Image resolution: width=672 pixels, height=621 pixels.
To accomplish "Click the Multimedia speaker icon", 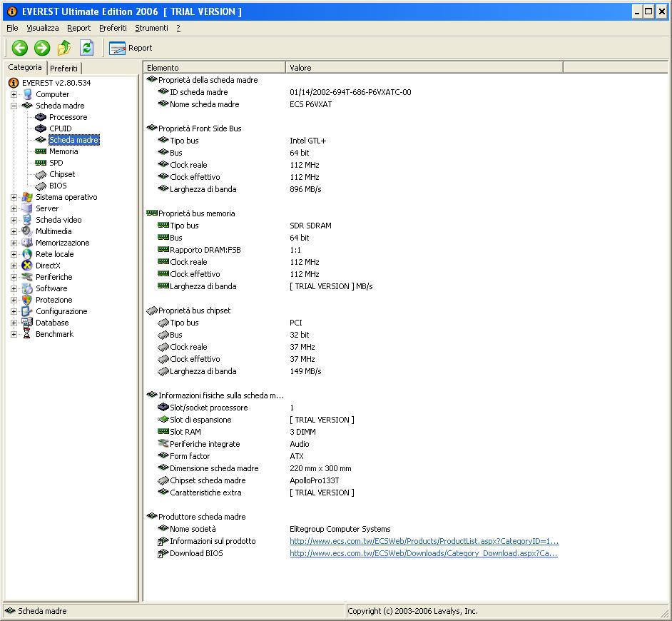I will (27, 231).
